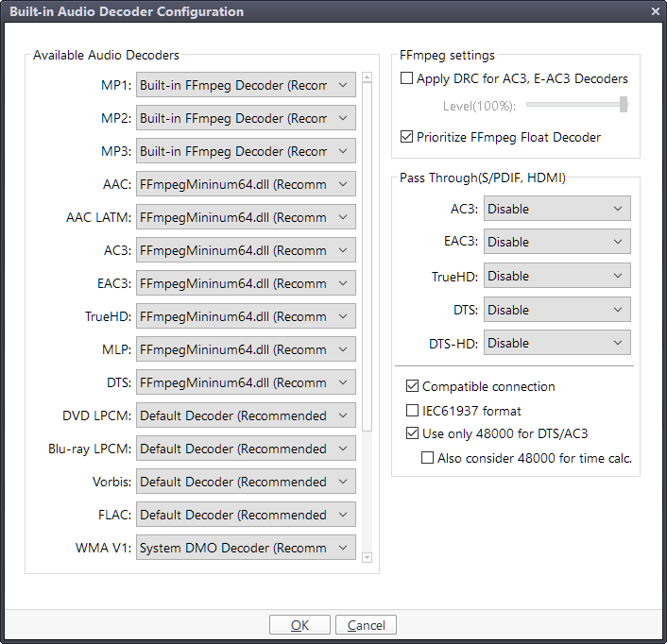Open the FLAC decoder dropdown
Image resolution: width=667 pixels, height=644 pixels.
pyautogui.click(x=246, y=516)
